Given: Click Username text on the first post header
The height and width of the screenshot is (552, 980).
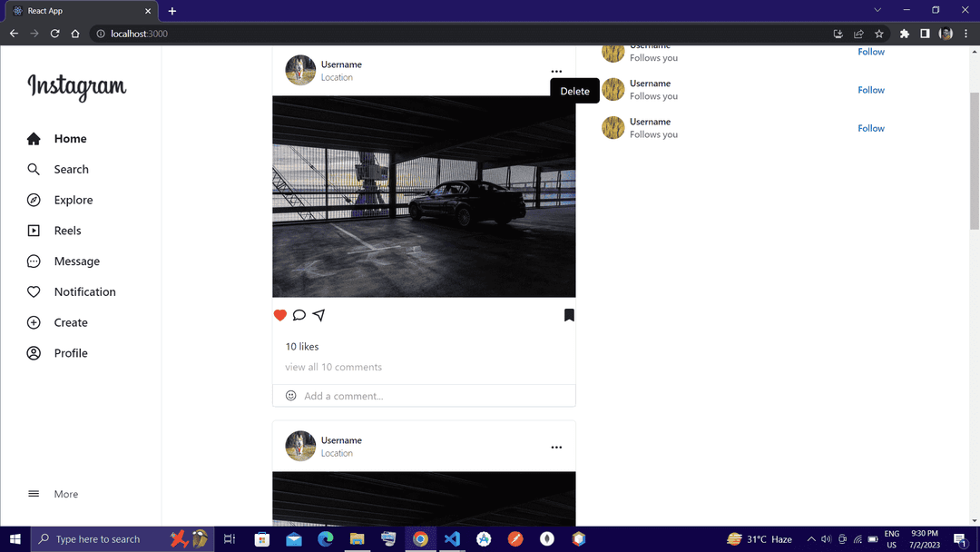Looking at the screenshot, I should pos(341,64).
